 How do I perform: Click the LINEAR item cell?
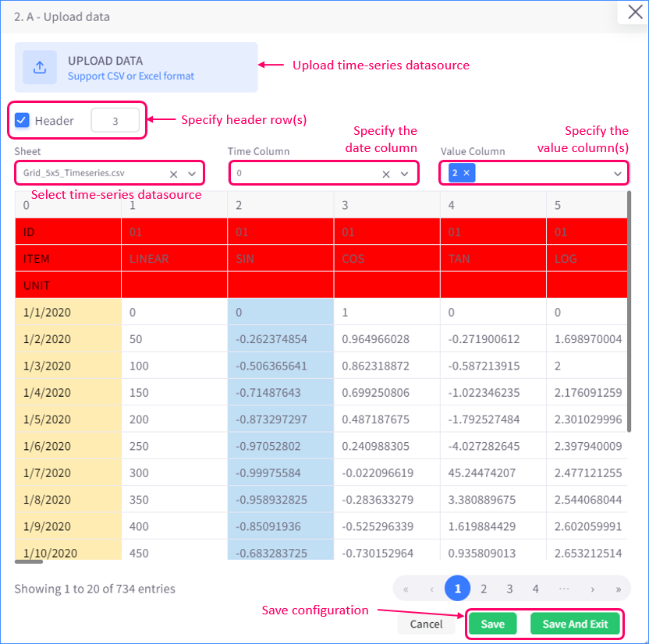click(x=174, y=259)
